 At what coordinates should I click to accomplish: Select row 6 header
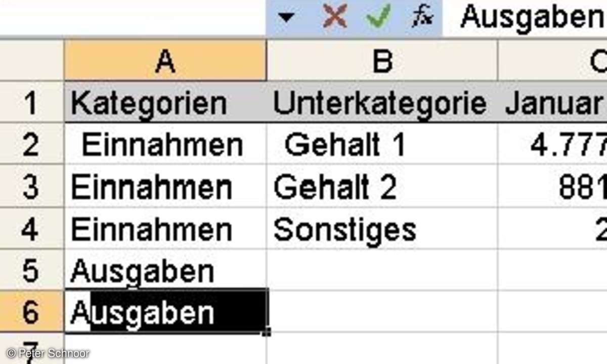(x=31, y=312)
